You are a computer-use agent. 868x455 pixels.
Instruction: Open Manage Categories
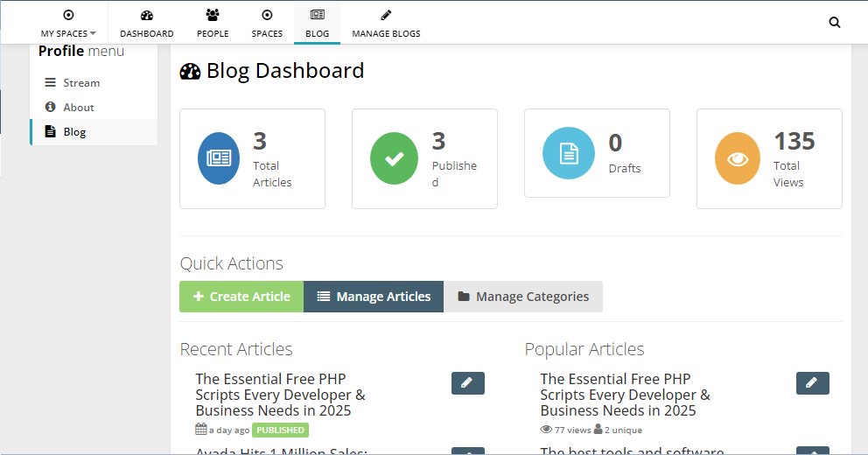pos(523,297)
